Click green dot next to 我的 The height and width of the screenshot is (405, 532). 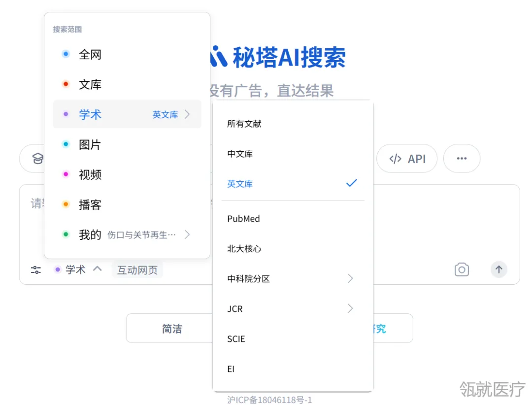(x=66, y=234)
